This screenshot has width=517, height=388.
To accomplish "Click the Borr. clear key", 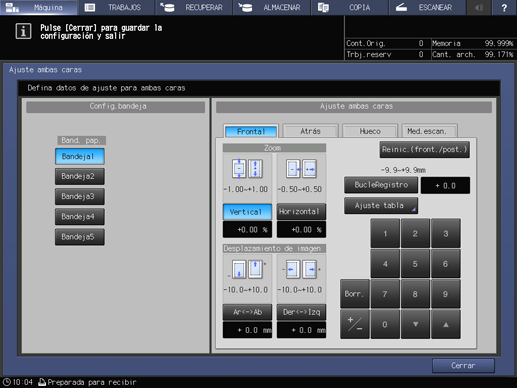I will tap(355, 294).
